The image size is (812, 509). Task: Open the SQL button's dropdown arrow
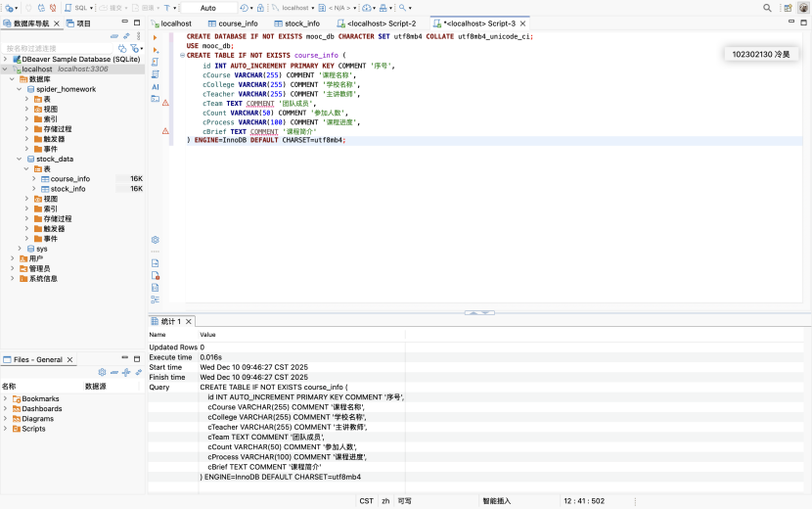click(92, 8)
